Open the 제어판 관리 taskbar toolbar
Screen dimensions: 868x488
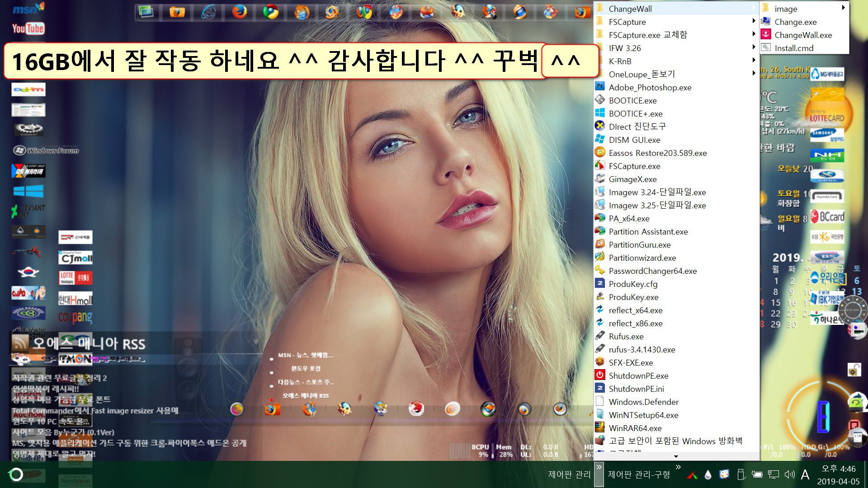(569, 474)
